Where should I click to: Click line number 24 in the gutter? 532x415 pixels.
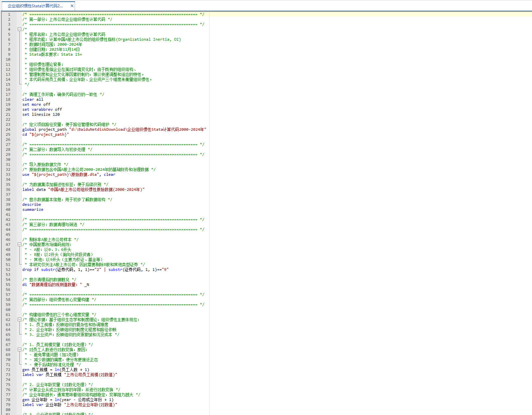click(8, 129)
